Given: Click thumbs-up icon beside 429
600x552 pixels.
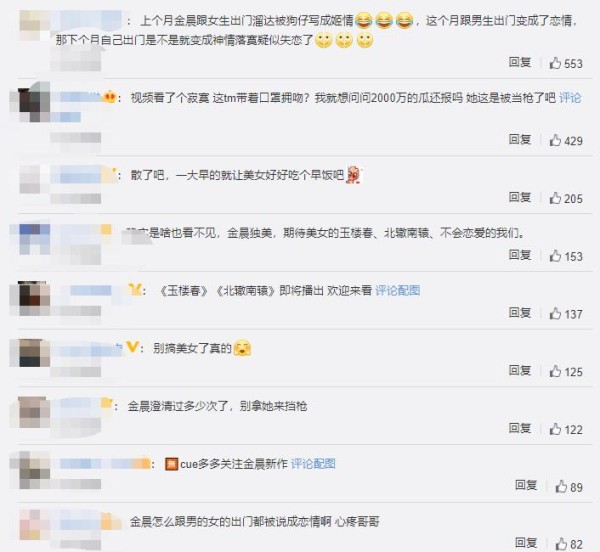Looking at the screenshot, I should pyautogui.click(x=555, y=140).
